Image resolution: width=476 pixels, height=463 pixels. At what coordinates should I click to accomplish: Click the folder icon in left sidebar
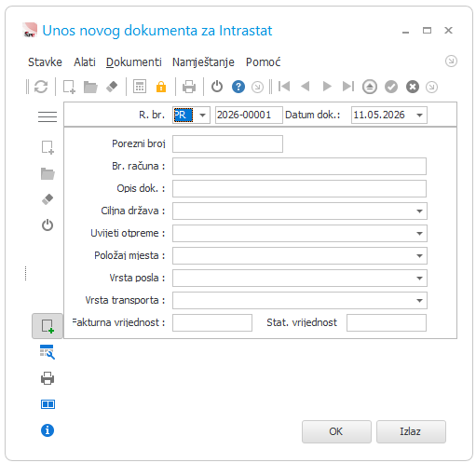(48, 173)
